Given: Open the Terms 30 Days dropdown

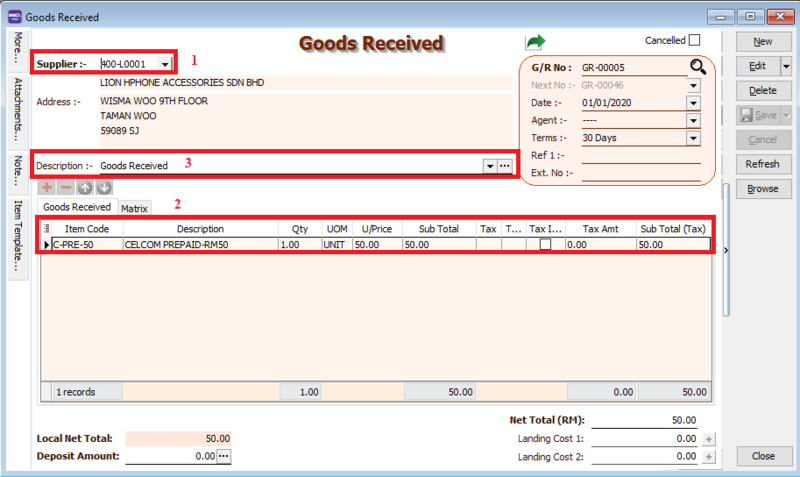Looking at the screenshot, I should 693,138.
